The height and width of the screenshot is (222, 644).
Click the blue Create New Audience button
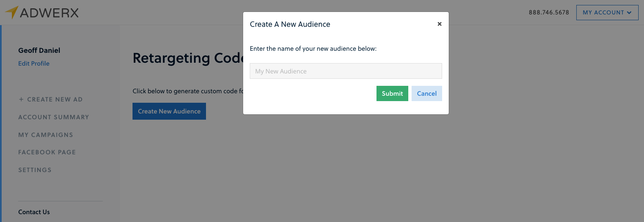click(169, 111)
